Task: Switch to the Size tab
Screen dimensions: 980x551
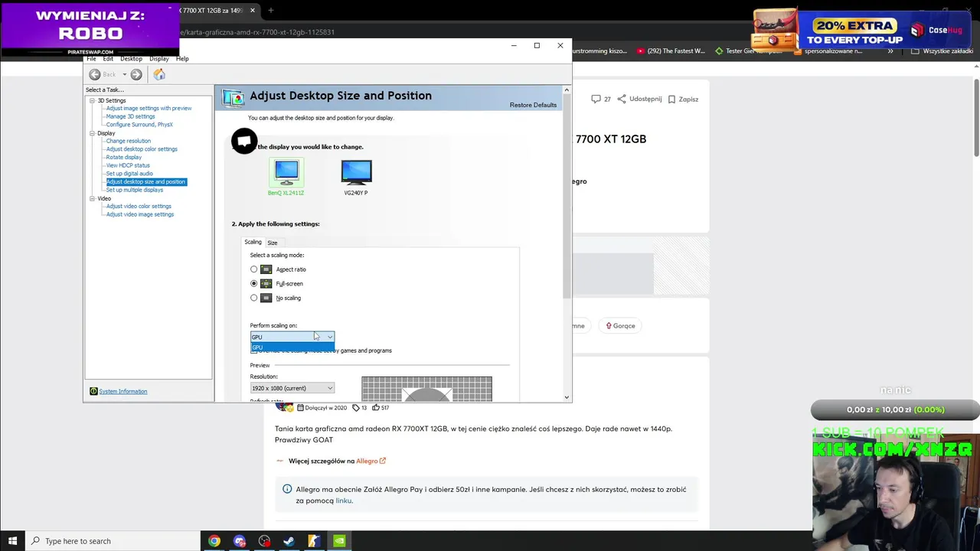Action: [x=273, y=243]
